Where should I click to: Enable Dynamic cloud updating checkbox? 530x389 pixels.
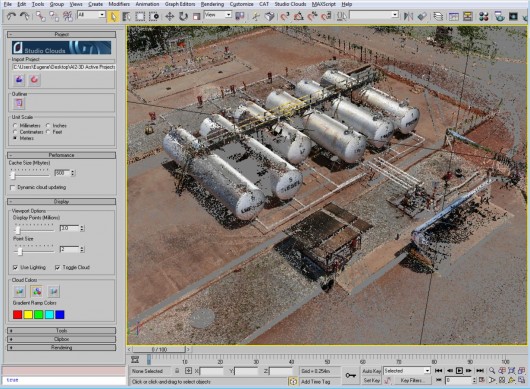[13, 187]
